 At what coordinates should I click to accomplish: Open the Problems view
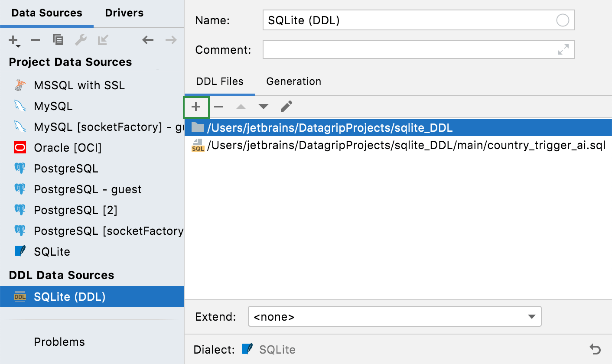[x=59, y=342]
